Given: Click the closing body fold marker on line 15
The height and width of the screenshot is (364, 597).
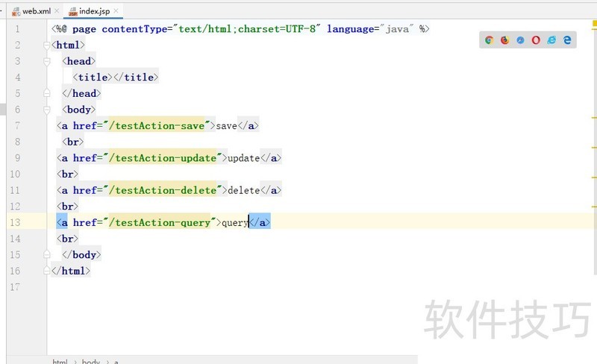Looking at the screenshot, I should [x=47, y=254].
